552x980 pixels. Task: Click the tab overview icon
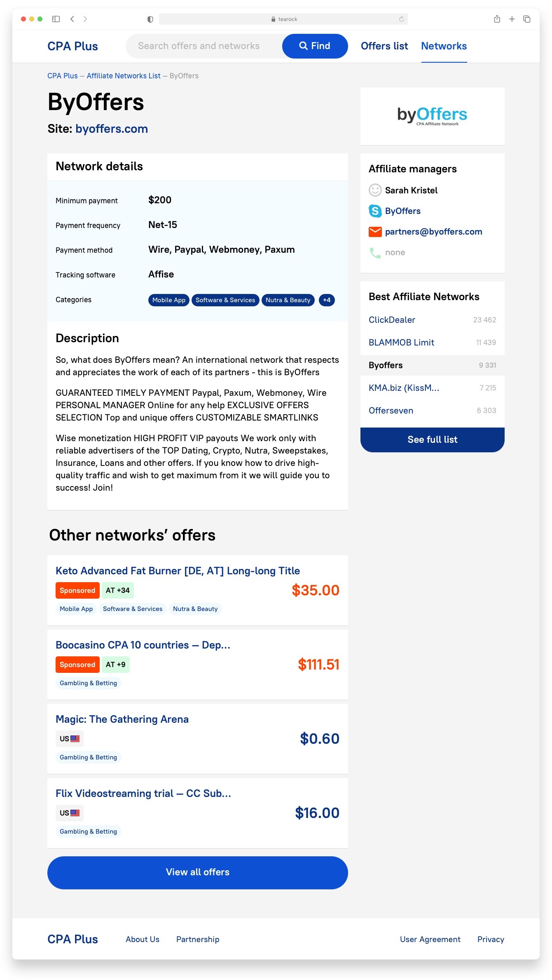coord(526,19)
